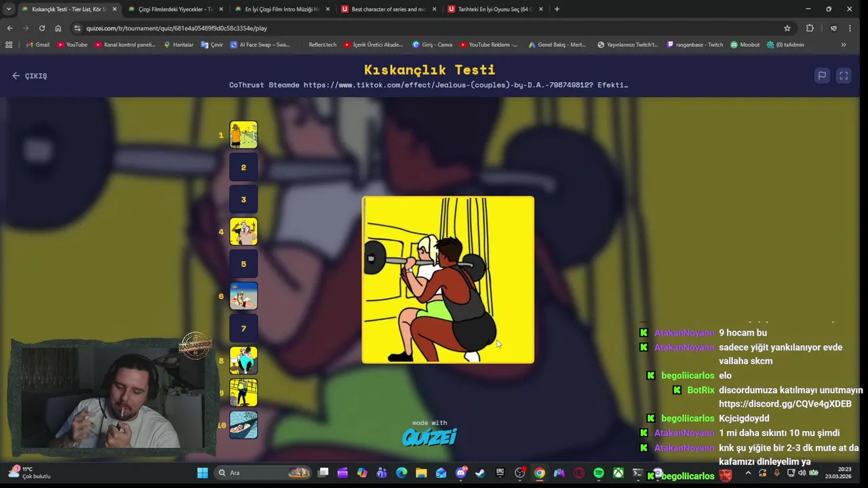Image resolution: width=868 pixels, height=488 pixels.
Task: Open the Quizei logo link
Action: coord(429,437)
